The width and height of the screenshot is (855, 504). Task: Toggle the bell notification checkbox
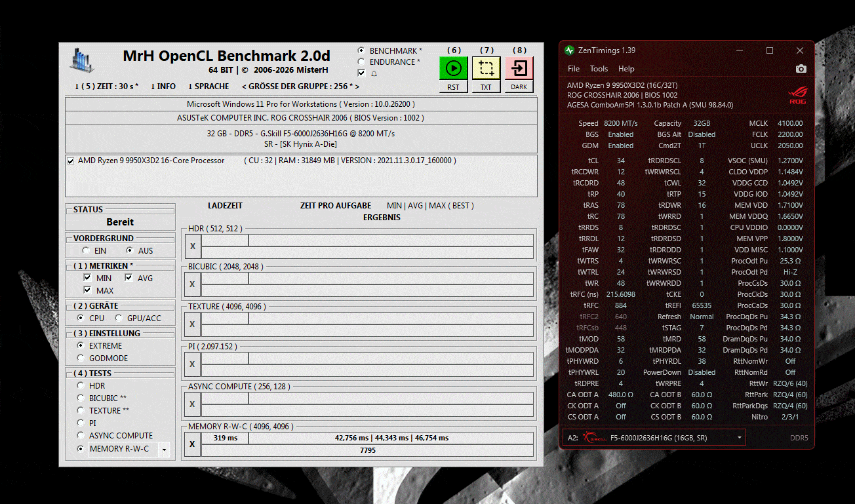click(x=361, y=73)
